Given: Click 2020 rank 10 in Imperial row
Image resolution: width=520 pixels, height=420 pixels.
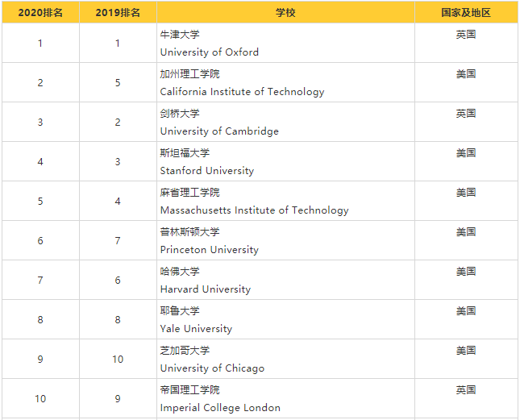Looking at the screenshot, I should (x=40, y=399).
